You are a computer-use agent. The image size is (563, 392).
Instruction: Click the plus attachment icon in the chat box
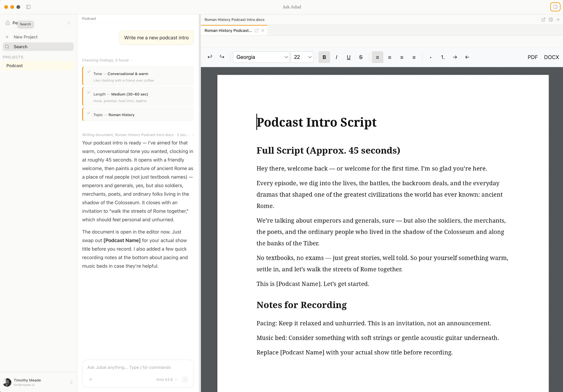91,379
